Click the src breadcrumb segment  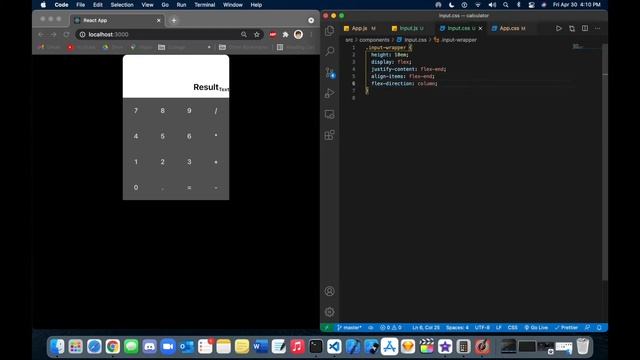pos(349,40)
